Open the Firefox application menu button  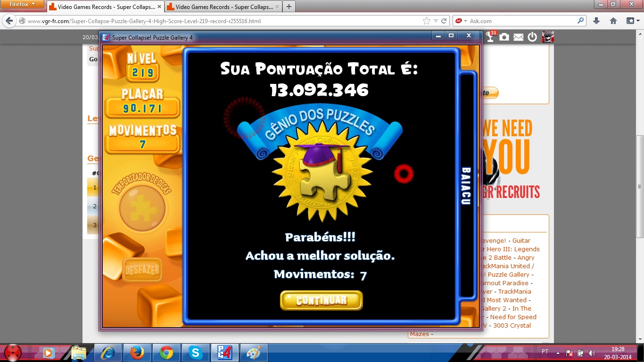[23, 4]
